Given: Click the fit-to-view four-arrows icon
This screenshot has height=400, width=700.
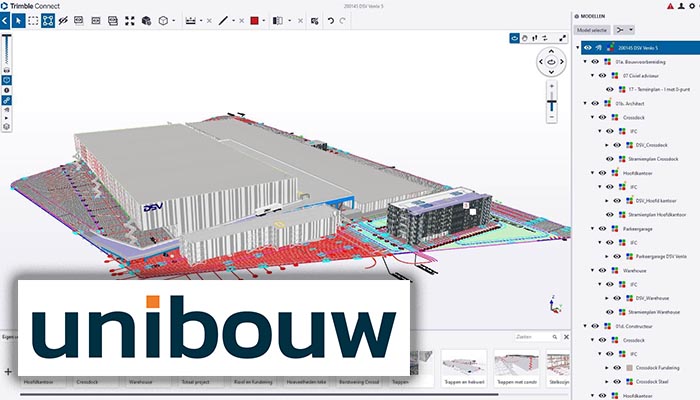Looking at the screenshot, I should pyautogui.click(x=129, y=21).
